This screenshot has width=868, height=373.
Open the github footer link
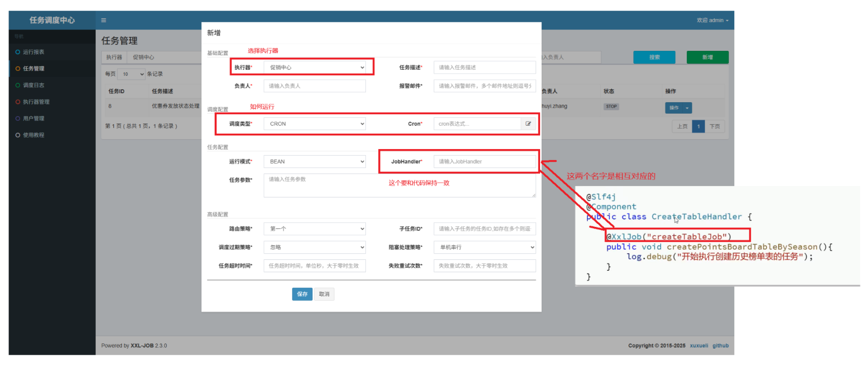pos(720,346)
